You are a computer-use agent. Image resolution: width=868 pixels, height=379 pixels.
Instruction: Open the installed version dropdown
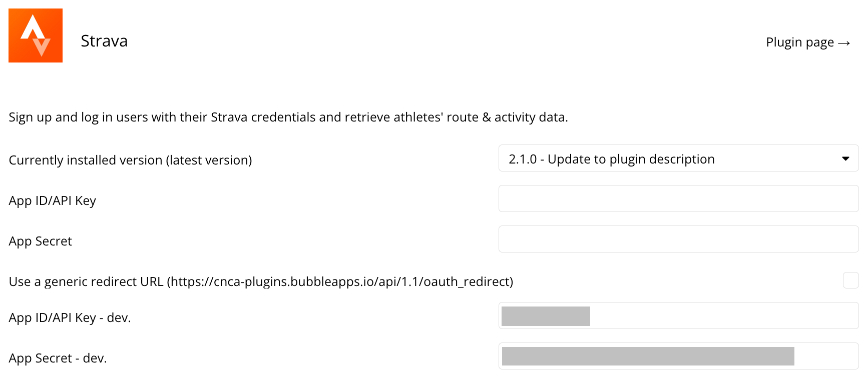coord(678,158)
